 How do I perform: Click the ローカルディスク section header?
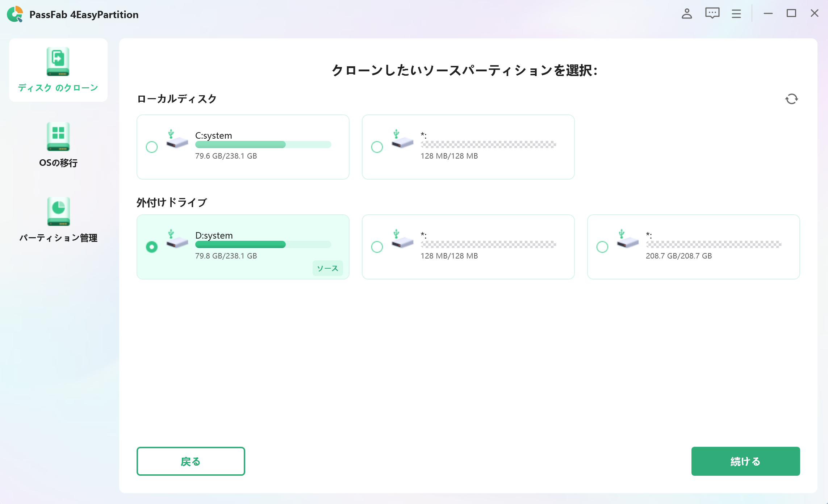click(x=176, y=98)
